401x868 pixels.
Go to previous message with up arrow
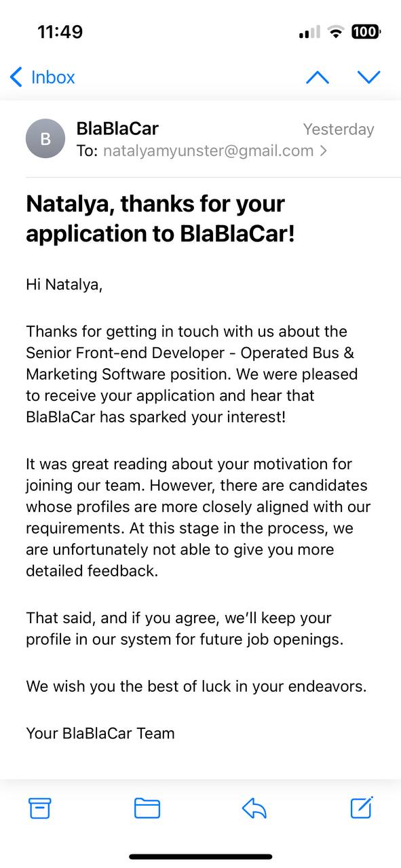pos(318,77)
